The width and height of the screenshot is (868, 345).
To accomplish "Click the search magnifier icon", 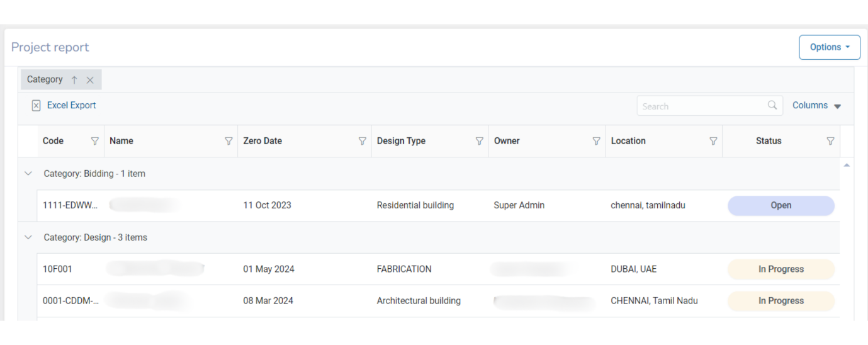I will point(772,106).
